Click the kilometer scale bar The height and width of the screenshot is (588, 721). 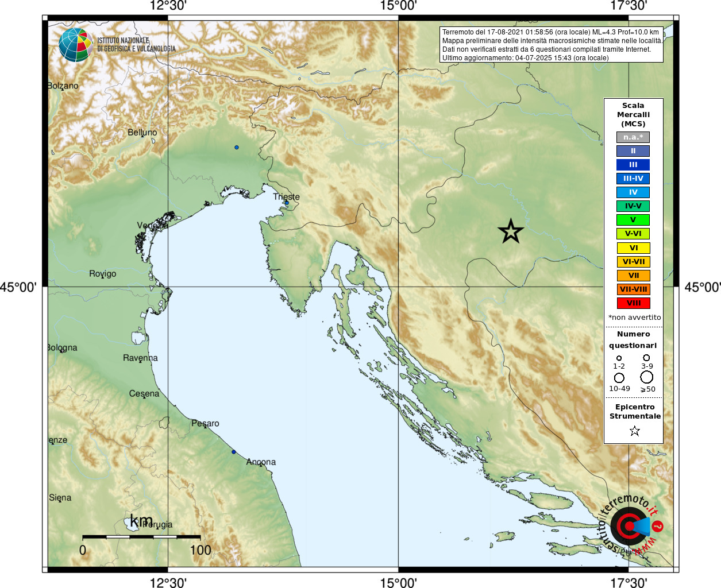(x=141, y=537)
